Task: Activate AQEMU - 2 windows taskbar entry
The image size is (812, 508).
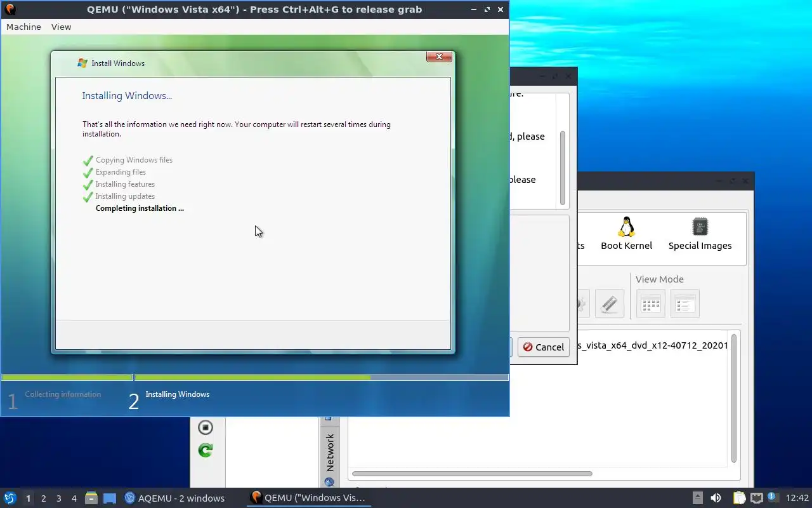Action: pyautogui.click(x=174, y=498)
